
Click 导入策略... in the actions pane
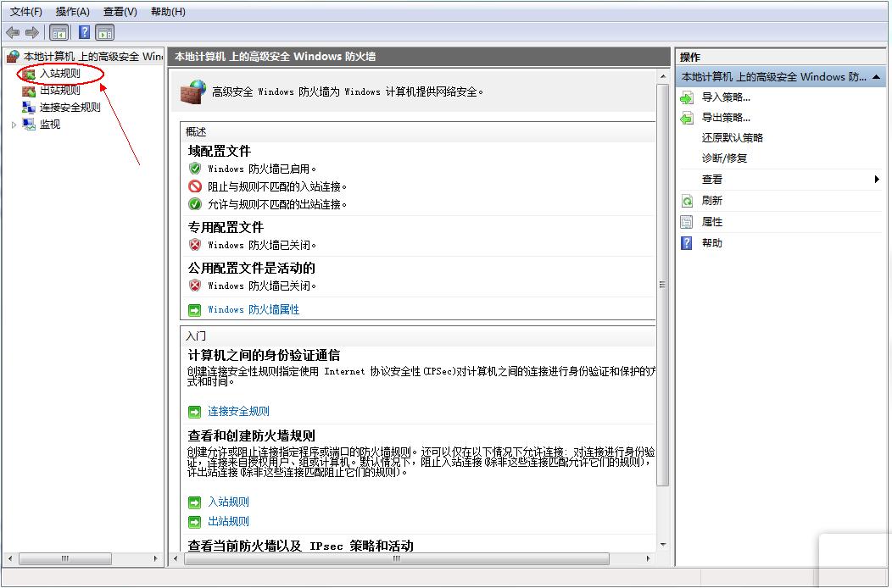tap(726, 97)
